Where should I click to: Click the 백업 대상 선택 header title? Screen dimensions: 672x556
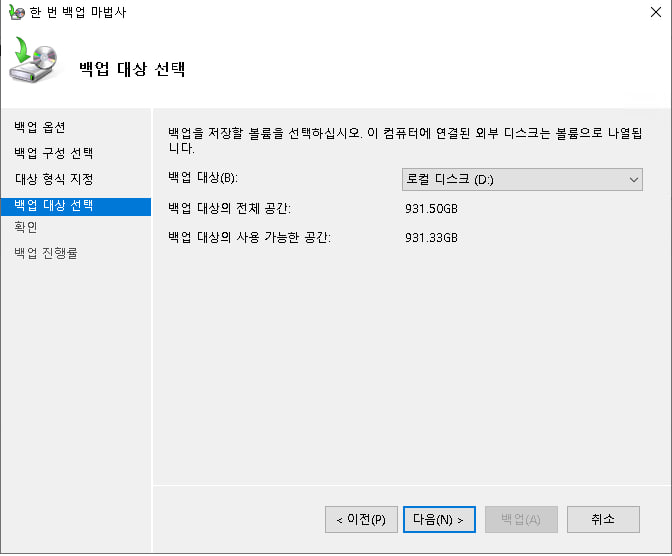[132, 69]
